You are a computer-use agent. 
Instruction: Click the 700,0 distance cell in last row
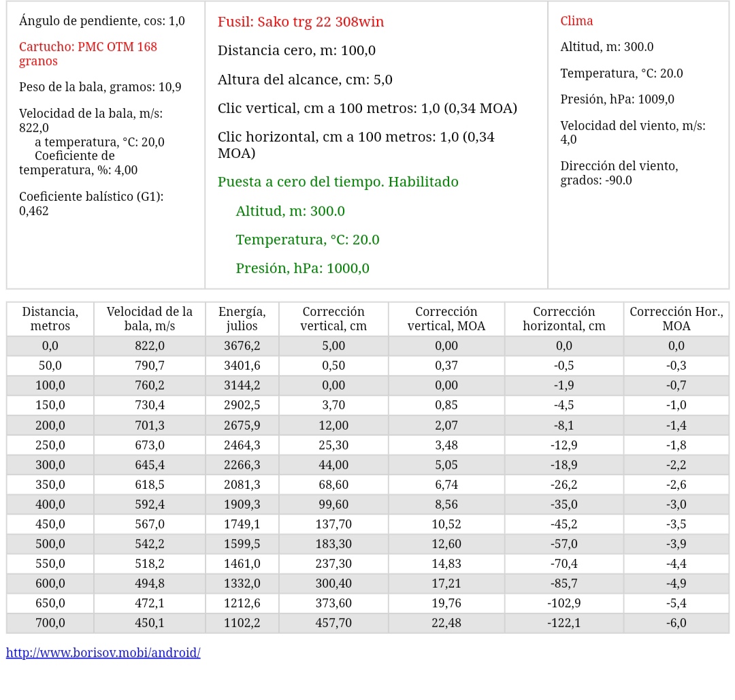click(50, 623)
